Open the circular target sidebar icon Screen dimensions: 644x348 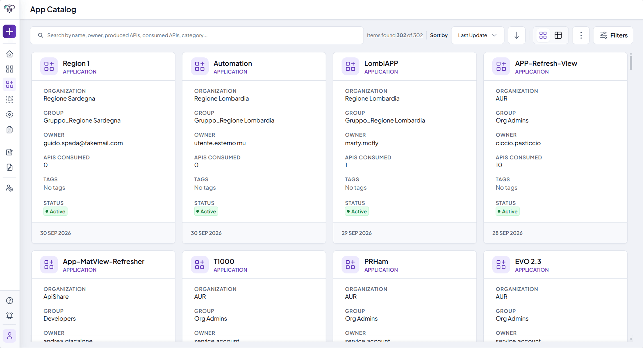point(9,115)
